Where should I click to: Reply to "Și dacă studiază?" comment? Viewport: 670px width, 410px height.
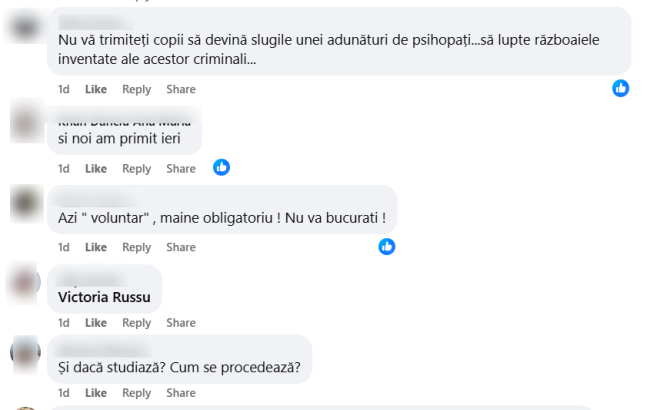[136, 393]
